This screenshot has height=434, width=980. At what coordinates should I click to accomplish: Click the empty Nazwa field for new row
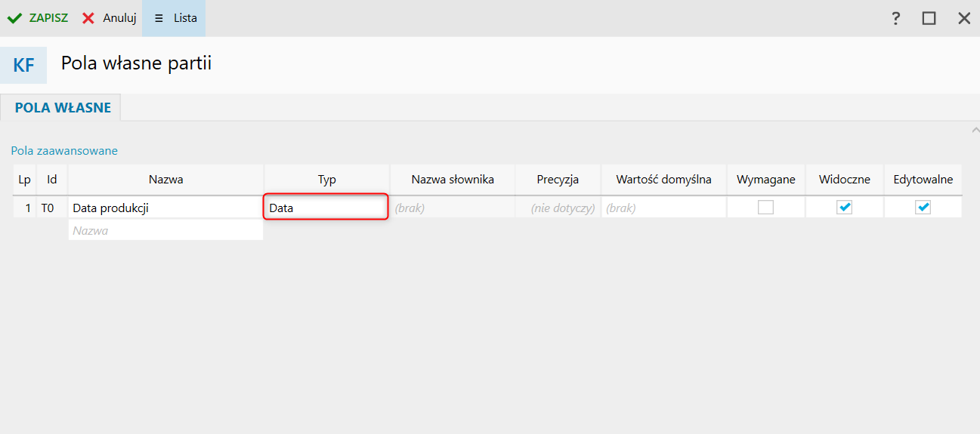click(x=165, y=230)
